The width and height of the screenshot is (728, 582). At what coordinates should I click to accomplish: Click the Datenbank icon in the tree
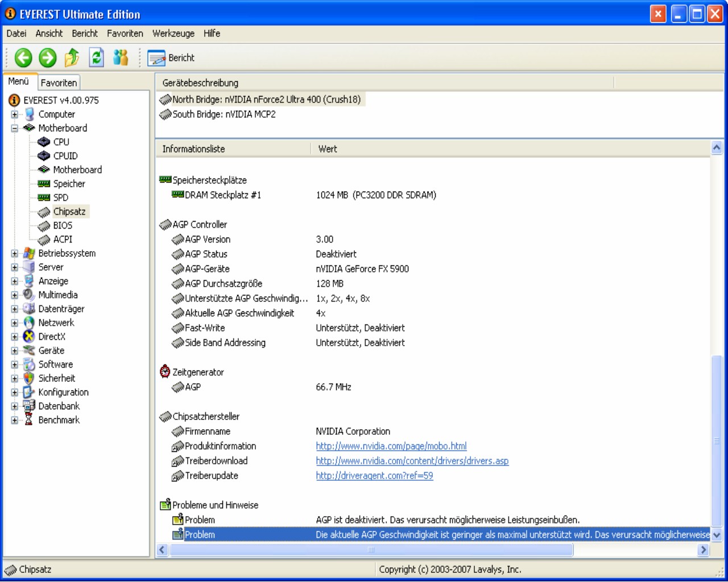29,406
